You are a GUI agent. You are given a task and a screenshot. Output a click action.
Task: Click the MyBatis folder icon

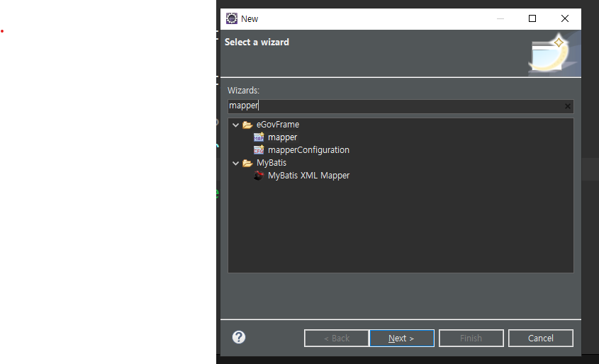(x=247, y=163)
